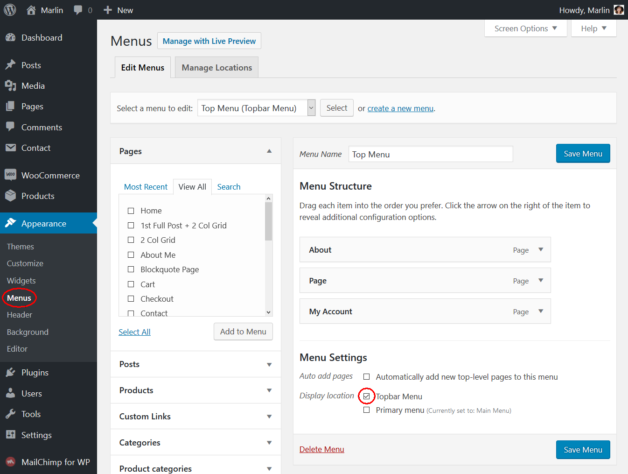Expand the Product categories panel
Image resolution: width=628 pixels, height=474 pixels.
pyautogui.click(x=269, y=468)
